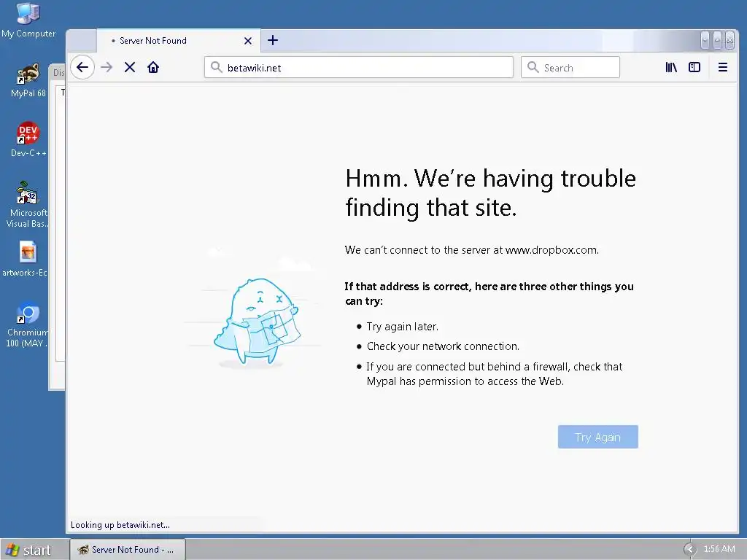The height and width of the screenshot is (560, 747).
Task: Select the Chromium 100 desktop shortcut
Action: [28, 324]
